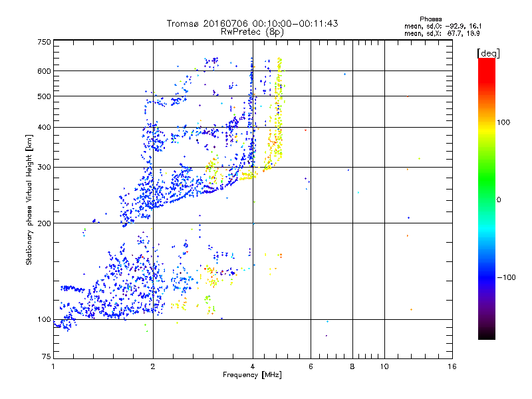
Task: Click the 'Phases' statistics heading
Action: pos(430,19)
